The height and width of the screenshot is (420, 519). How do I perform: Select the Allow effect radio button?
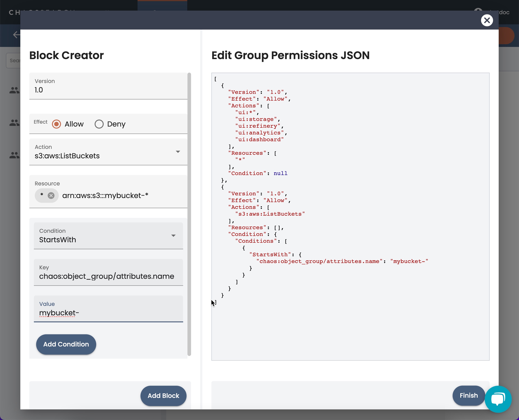56,124
